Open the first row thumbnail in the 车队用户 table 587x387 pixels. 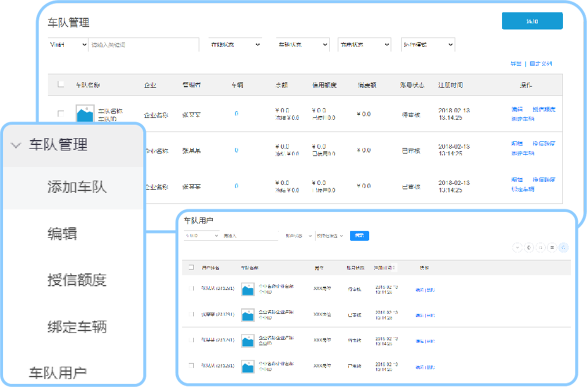point(247,289)
